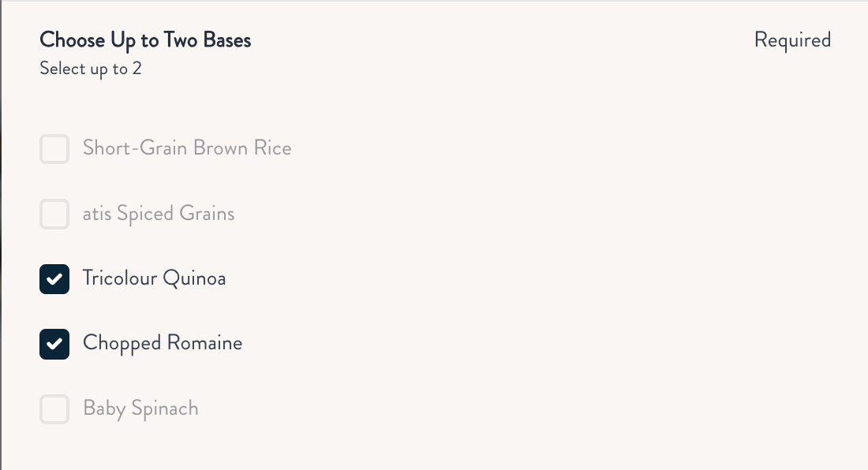Click the word Rice in the first option
Screen dimensions: 868x470
pos(272,148)
